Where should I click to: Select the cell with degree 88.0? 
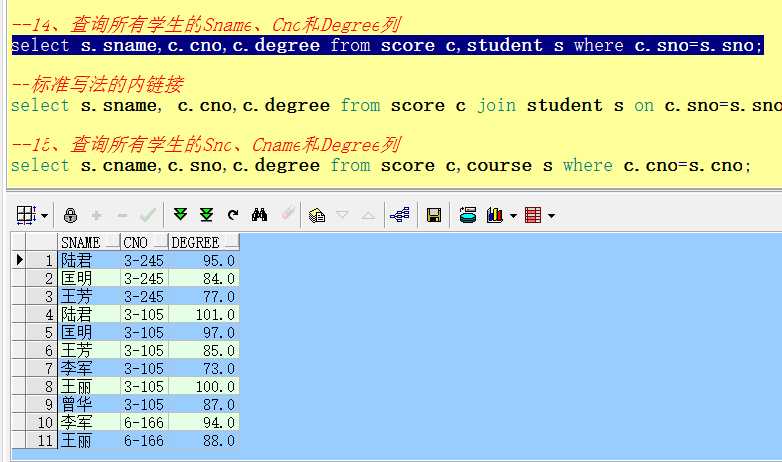[x=204, y=440]
